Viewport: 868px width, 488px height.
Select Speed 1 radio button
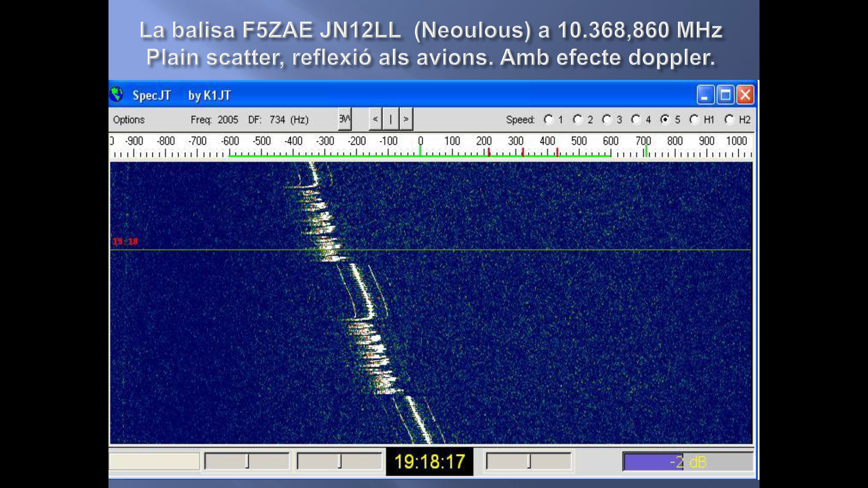pos(549,120)
